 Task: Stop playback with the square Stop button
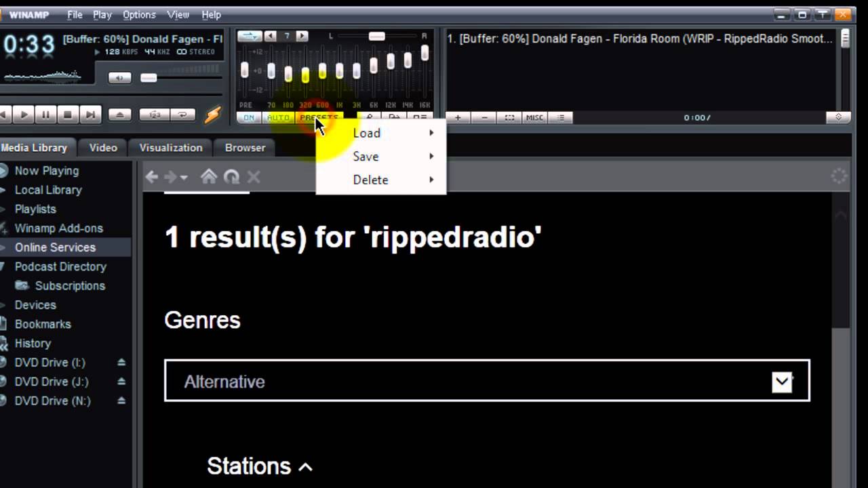coord(68,115)
